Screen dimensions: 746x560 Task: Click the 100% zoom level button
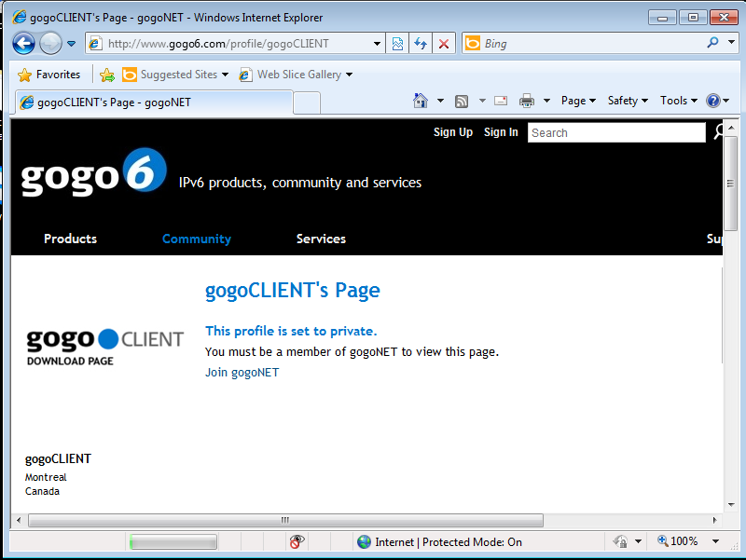[x=678, y=541]
